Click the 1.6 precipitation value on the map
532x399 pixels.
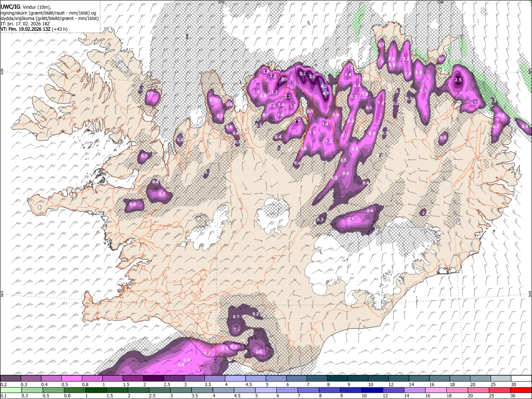click(381, 103)
